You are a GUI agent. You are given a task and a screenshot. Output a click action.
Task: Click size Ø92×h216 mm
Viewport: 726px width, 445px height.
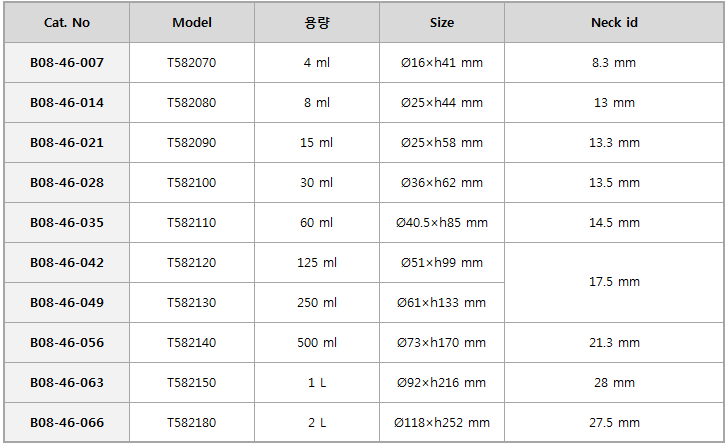(x=442, y=382)
